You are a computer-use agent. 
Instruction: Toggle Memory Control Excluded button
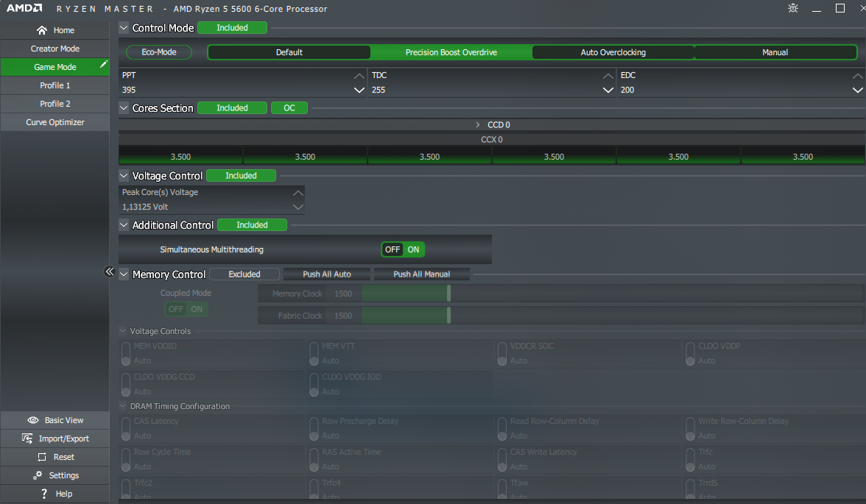(x=244, y=274)
